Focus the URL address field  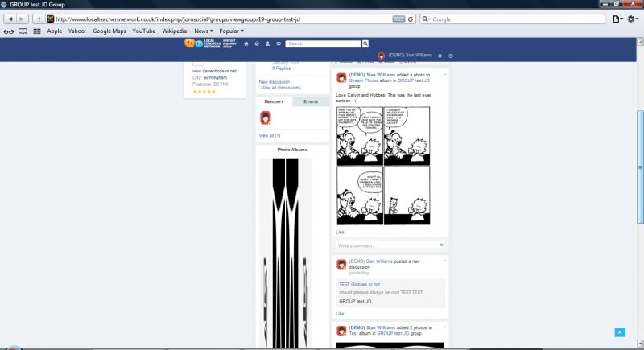pos(222,19)
